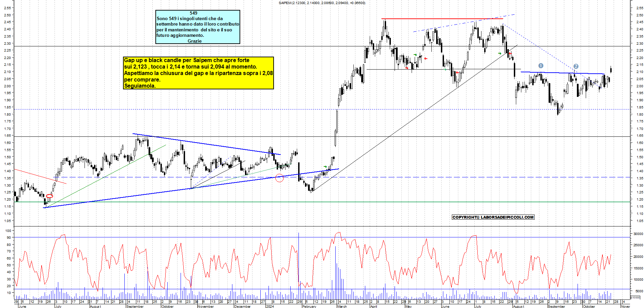Image resolution: width=644 pixels, height=308 pixels.
Task: Click the 'x10000' volume scale box
Action: pos(635,297)
